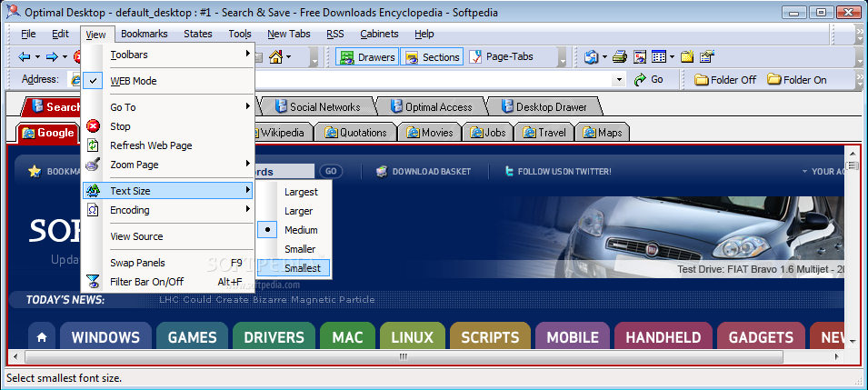868x390 pixels.
Task: Click the GAMES category button
Action: 192,336
